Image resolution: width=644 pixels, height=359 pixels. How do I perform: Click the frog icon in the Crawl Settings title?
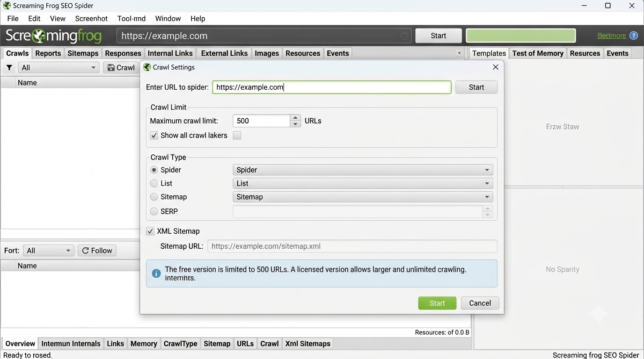pyautogui.click(x=147, y=67)
